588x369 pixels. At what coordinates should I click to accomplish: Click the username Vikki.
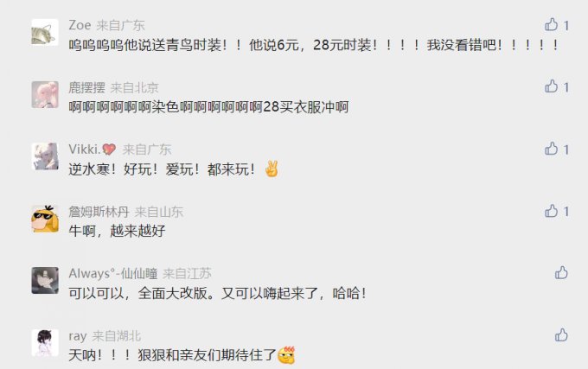pyautogui.click(x=93, y=150)
